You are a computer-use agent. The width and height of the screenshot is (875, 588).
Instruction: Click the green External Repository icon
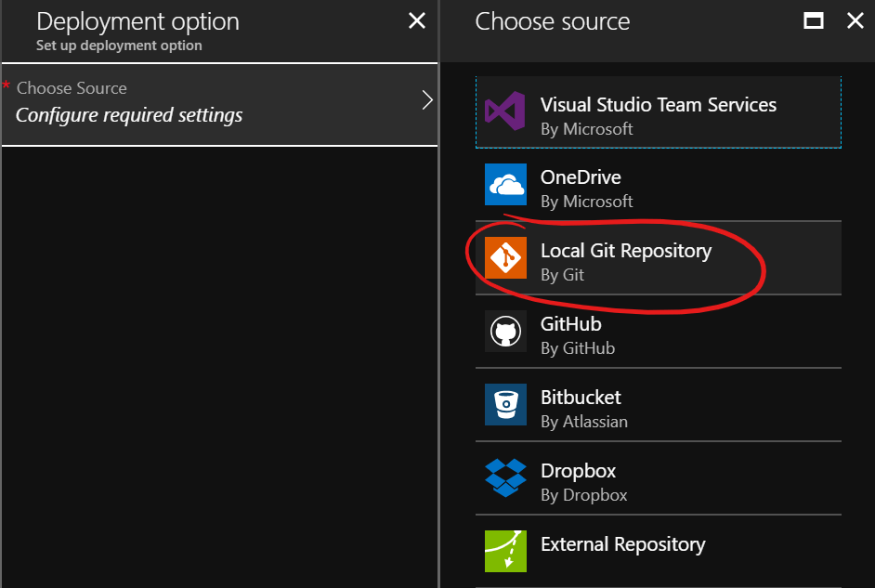click(x=505, y=551)
